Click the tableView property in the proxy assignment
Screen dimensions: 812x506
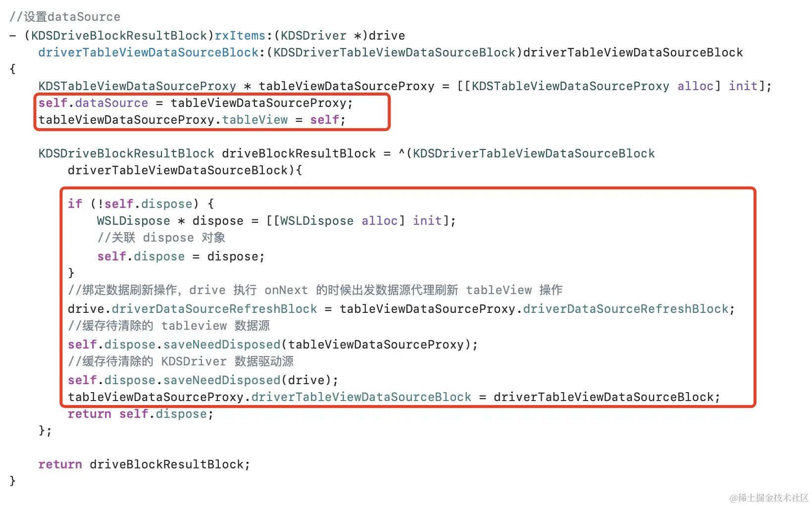coord(254,120)
